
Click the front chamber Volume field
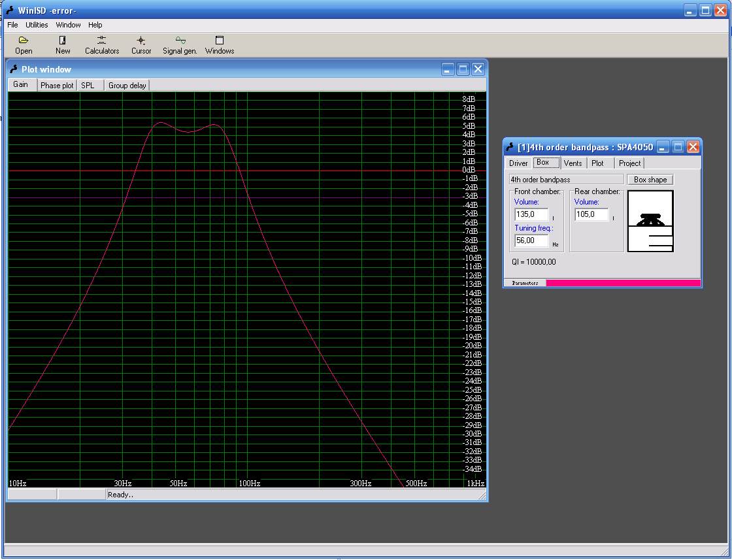[x=531, y=214]
